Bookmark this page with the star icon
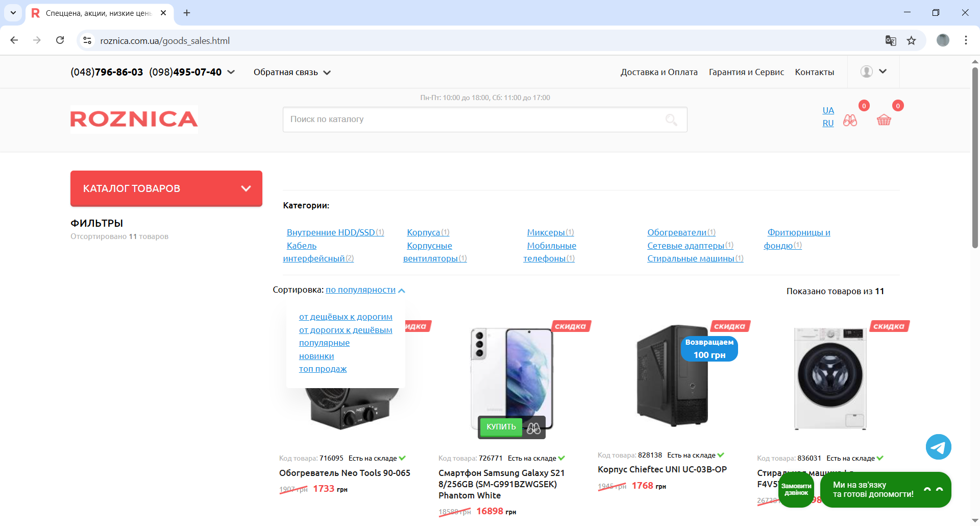The image size is (980, 526). click(x=911, y=41)
